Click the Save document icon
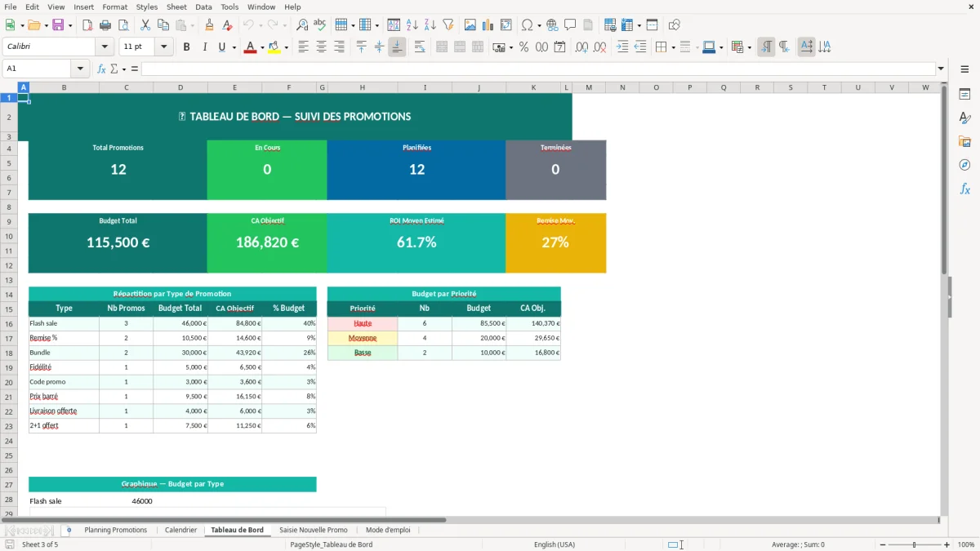Screen dimensions: 980x551 (58, 25)
